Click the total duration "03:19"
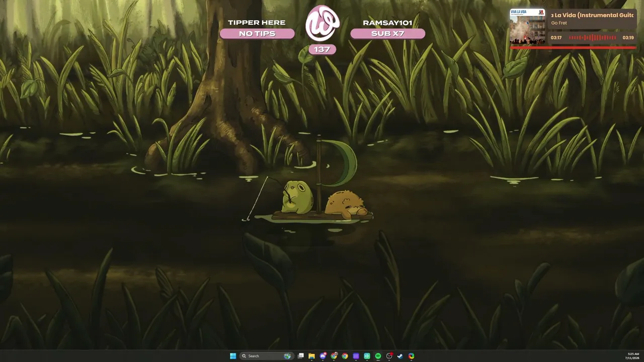Screen dimensions: 644x362 (628, 38)
